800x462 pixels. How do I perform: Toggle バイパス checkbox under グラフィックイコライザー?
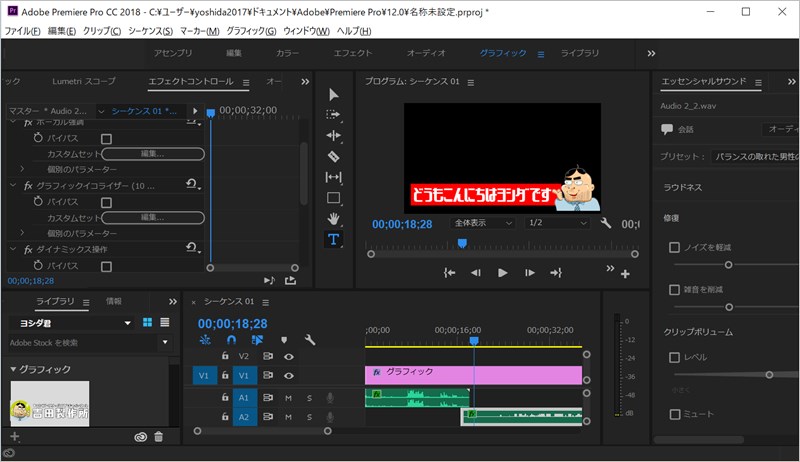[106, 202]
